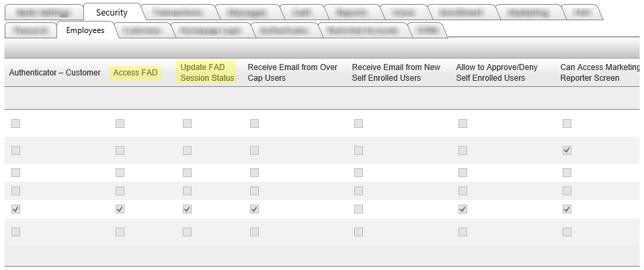Open the Employees sub-tab

[x=85, y=30]
